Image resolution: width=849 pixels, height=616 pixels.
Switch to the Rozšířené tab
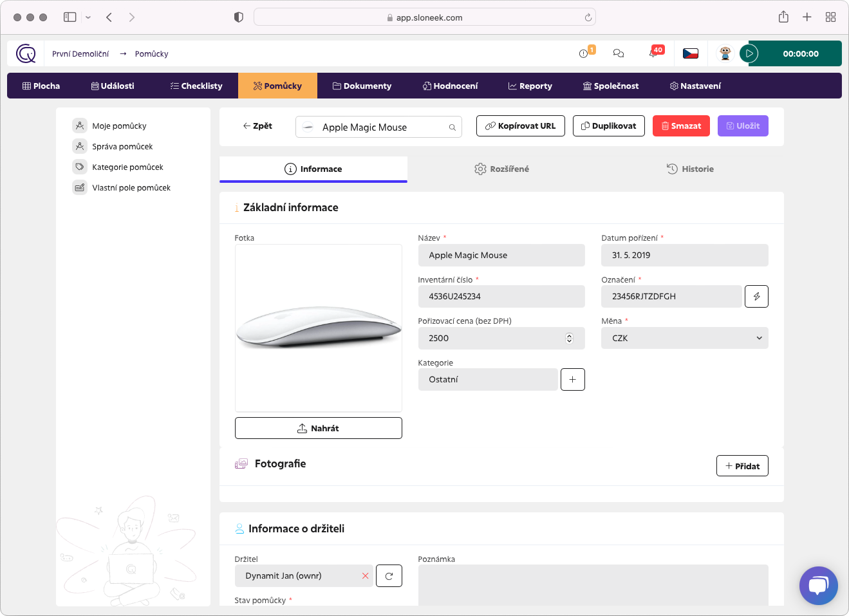[501, 169]
